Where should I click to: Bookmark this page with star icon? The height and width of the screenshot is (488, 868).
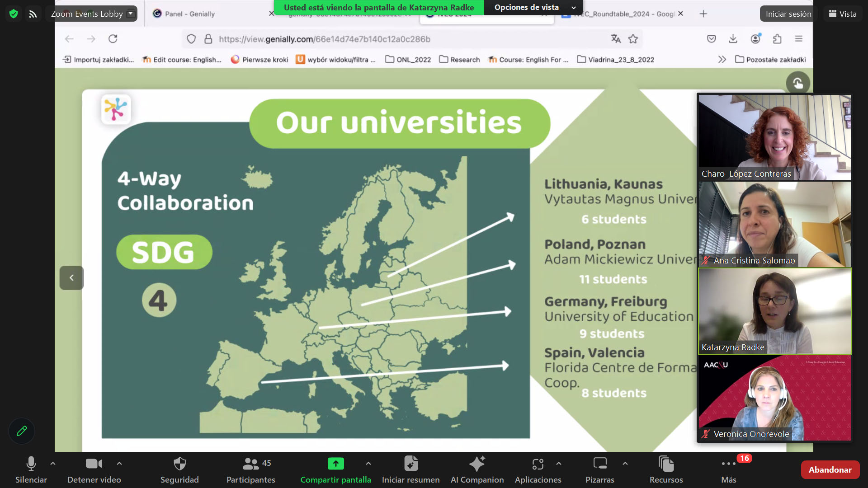633,39
